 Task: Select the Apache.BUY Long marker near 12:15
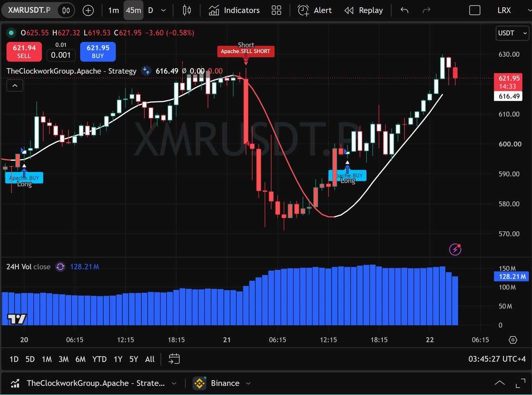(x=348, y=176)
